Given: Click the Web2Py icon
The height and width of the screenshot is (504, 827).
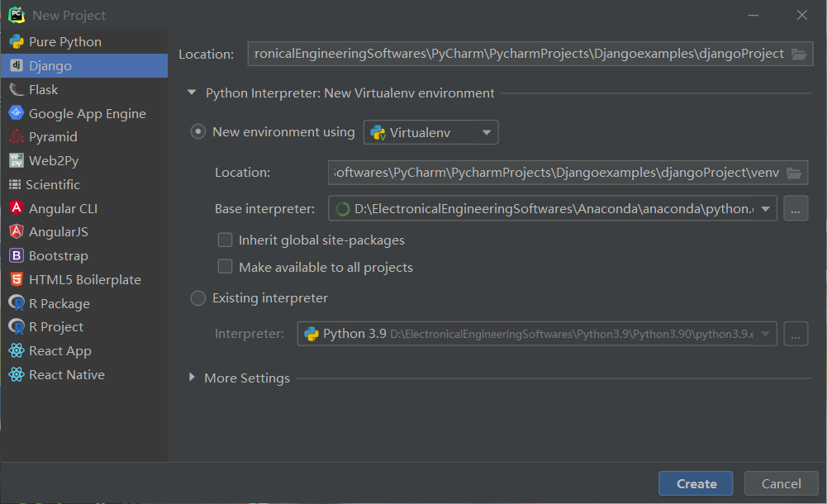Looking at the screenshot, I should point(17,160).
